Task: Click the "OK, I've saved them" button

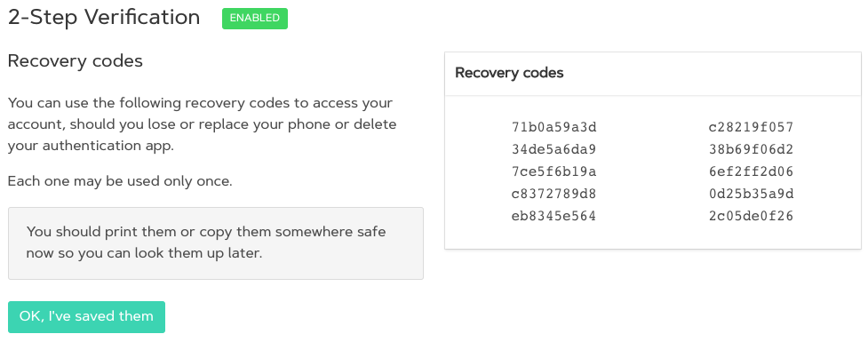Action: pyautogui.click(x=86, y=317)
